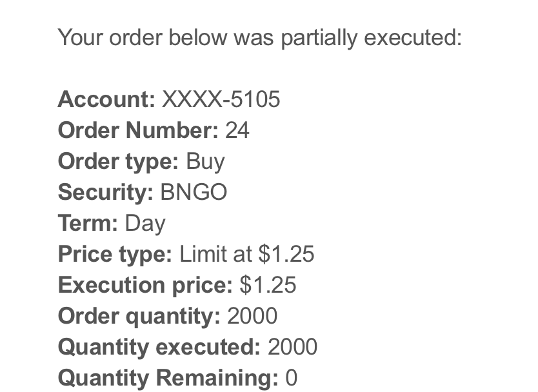Click the Execution price label
Image resolution: width=538 pixels, height=392 pixels.
(x=144, y=285)
